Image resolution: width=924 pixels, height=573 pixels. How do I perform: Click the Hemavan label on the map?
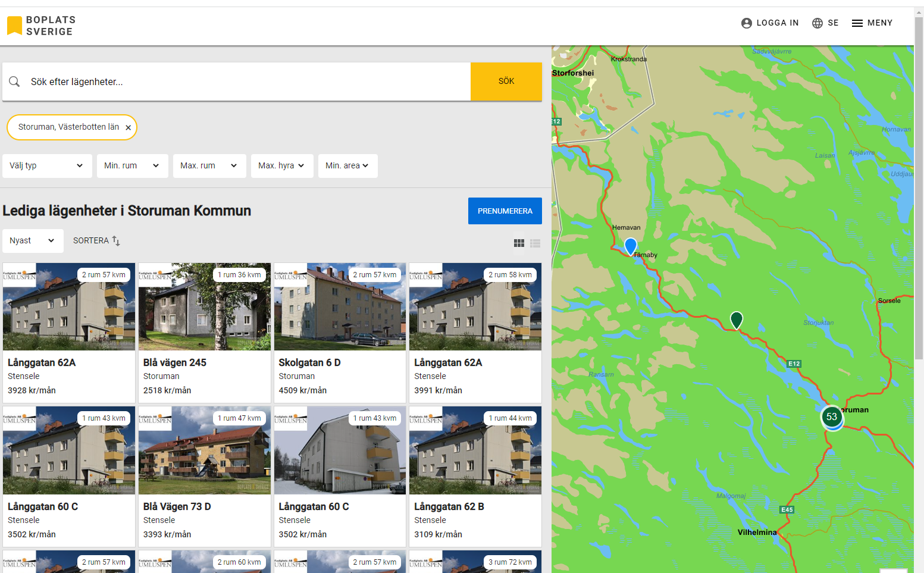tap(627, 228)
